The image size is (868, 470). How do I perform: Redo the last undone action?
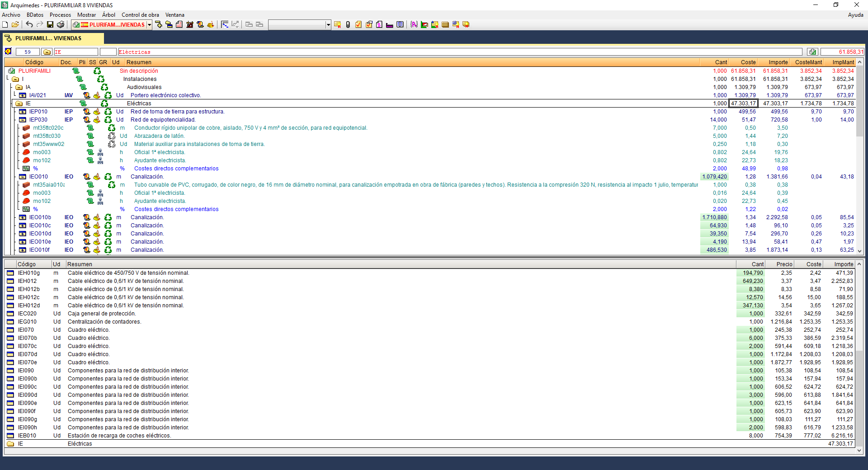click(40, 24)
